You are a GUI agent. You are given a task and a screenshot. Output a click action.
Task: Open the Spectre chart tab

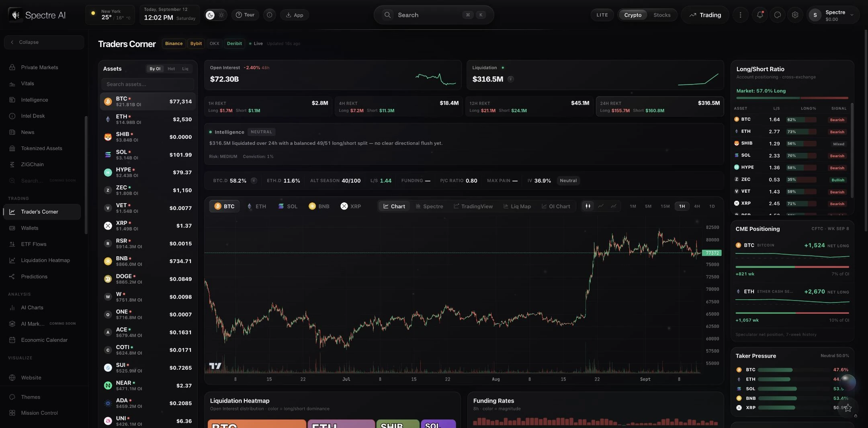(429, 206)
